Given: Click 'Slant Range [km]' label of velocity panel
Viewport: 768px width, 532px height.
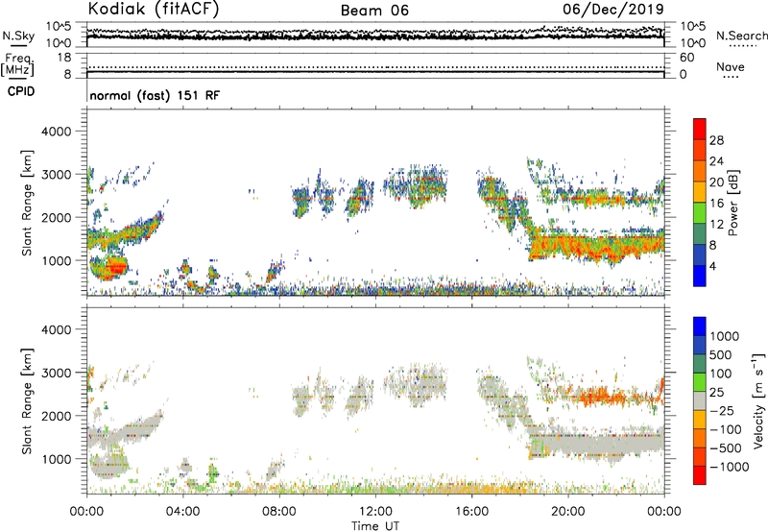Looking at the screenshot, I should (27, 400).
